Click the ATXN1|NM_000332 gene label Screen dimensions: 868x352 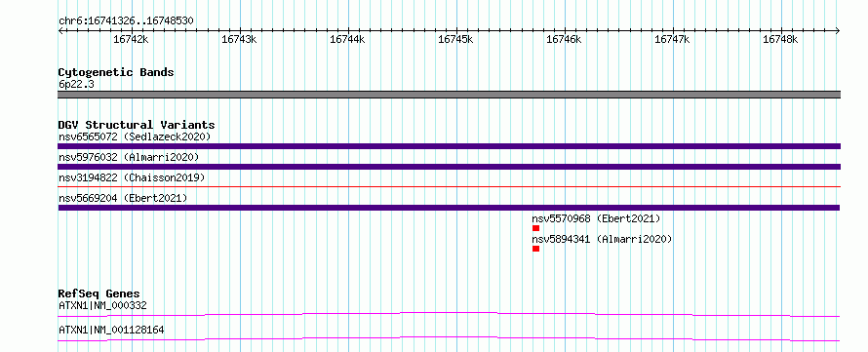pyautogui.click(x=102, y=305)
